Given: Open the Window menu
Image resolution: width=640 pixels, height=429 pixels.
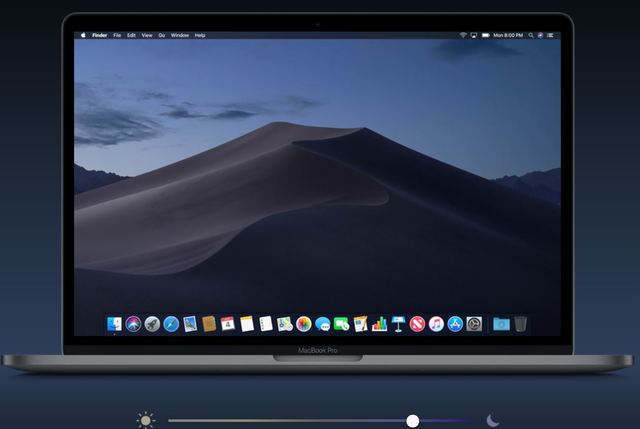Looking at the screenshot, I should (180, 35).
